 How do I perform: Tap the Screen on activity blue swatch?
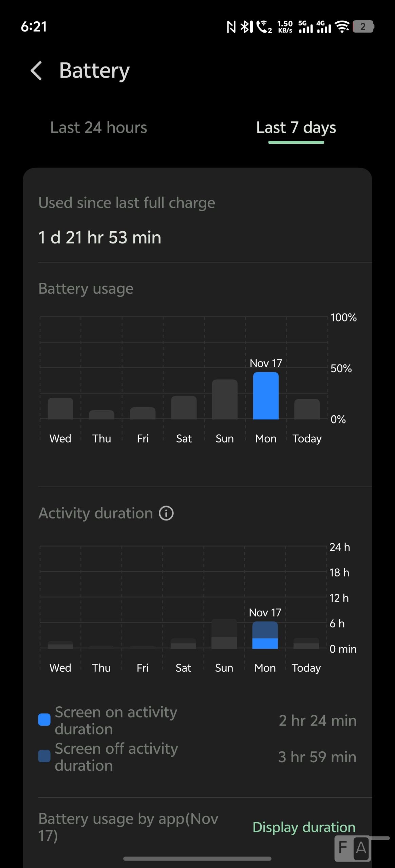44,720
